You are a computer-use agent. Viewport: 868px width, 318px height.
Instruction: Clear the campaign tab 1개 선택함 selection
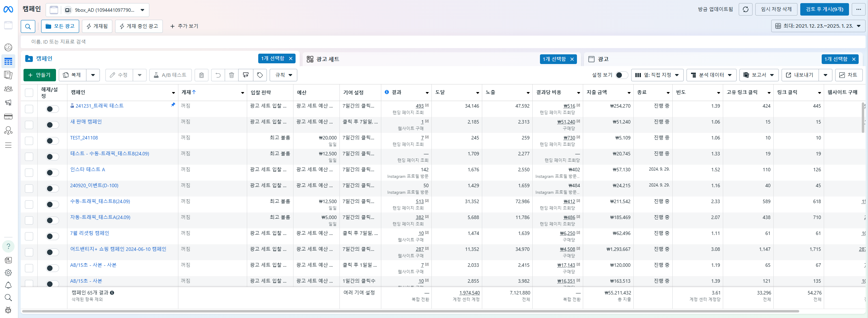click(x=291, y=58)
